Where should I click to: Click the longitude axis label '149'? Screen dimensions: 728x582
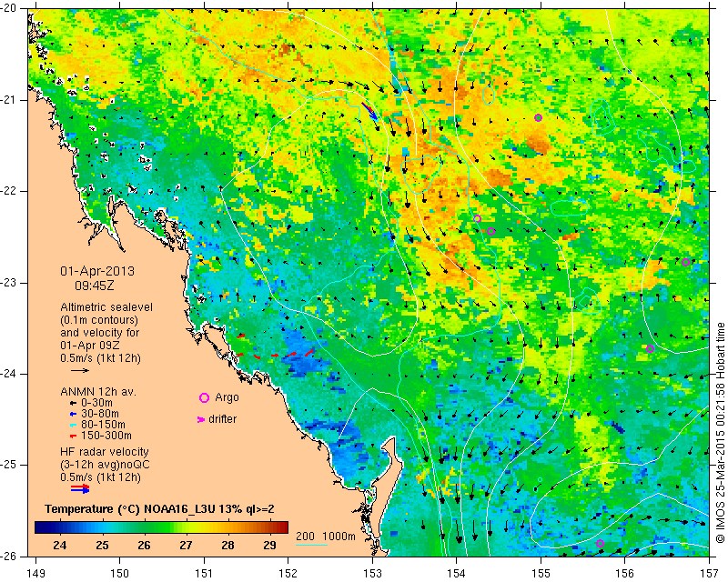35,574
